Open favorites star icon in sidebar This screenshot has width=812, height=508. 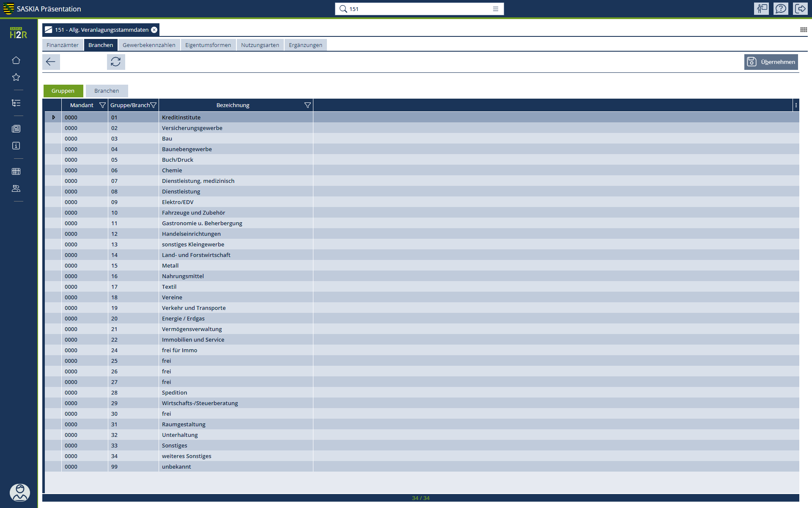pyautogui.click(x=16, y=77)
